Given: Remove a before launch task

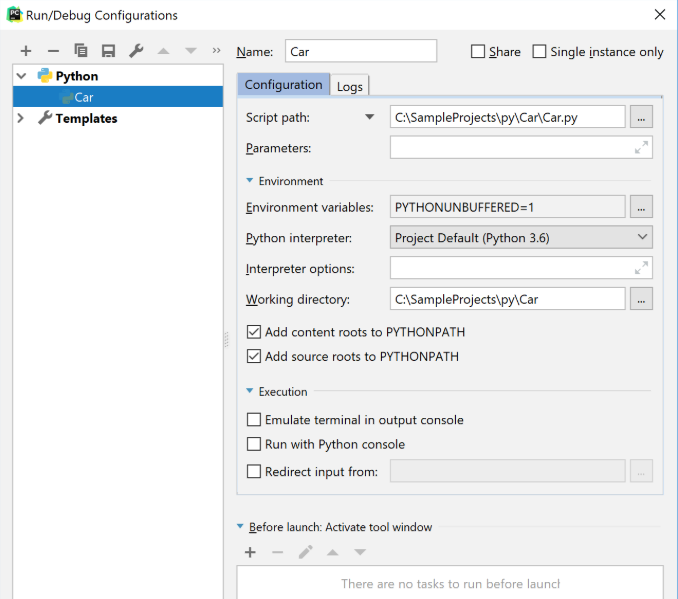Looking at the screenshot, I should point(278,552).
